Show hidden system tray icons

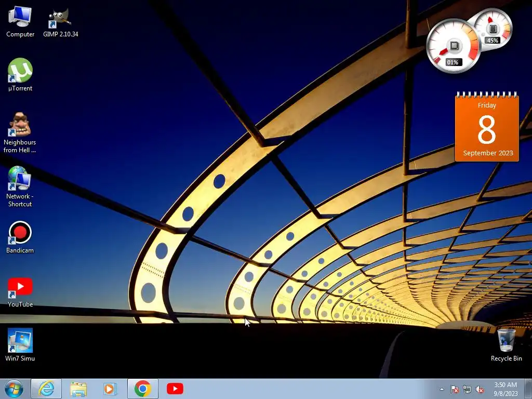tap(442, 389)
